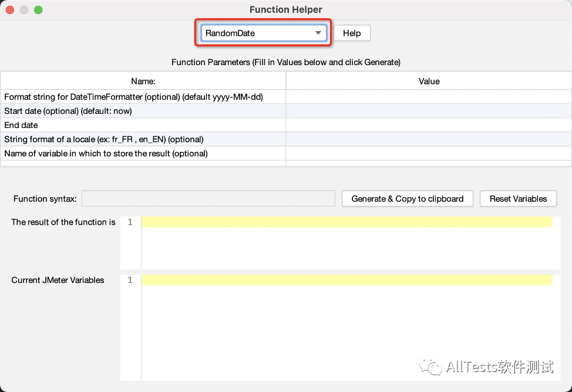572x392 pixels.
Task: Open the RandomDate function dropdown
Action: (x=263, y=33)
